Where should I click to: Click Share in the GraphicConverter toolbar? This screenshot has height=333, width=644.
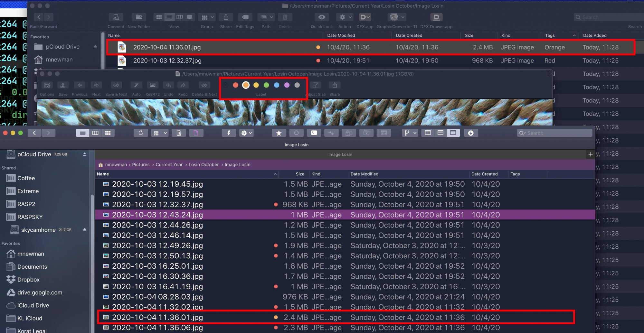pos(335,85)
